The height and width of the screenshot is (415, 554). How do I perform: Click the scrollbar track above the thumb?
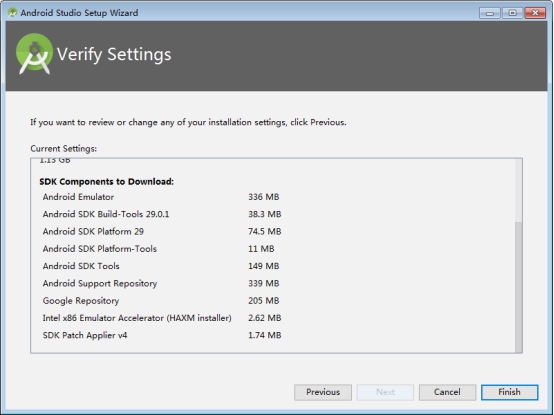pyautogui.click(x=518, y=190)
